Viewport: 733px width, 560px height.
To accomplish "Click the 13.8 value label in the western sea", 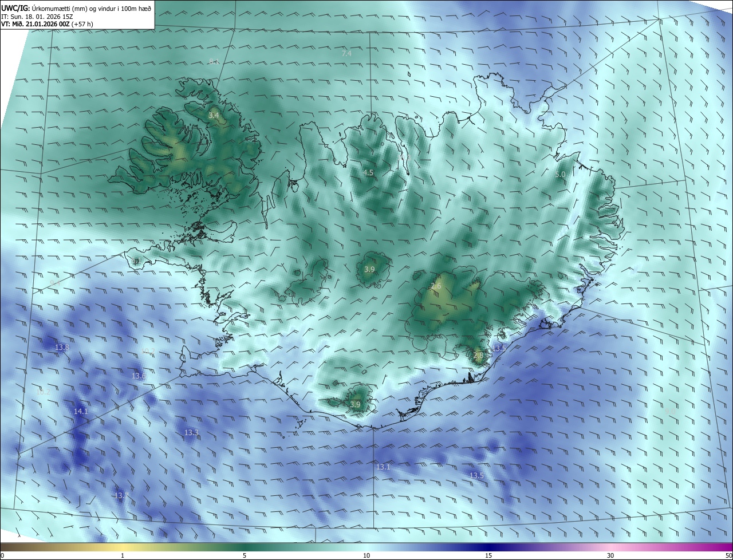I will point(62,347).
